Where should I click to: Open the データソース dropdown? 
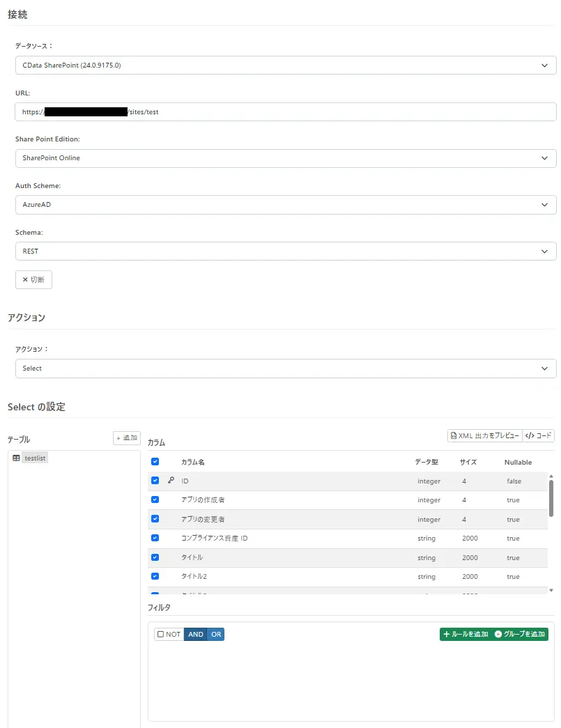pos(286,65)
